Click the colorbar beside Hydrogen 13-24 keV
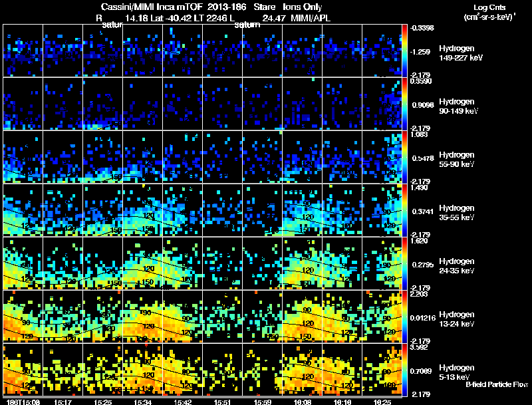 point(404,317)
